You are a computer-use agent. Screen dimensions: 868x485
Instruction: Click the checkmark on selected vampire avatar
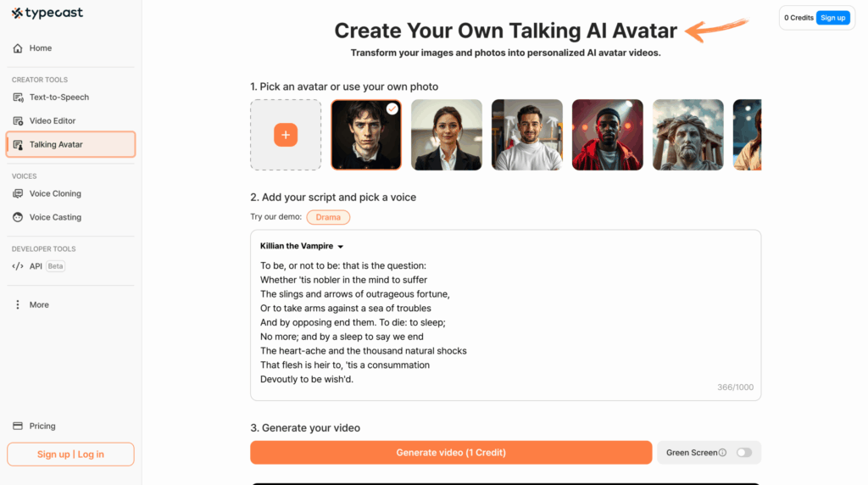pyautogui.click(x=392, y=109)
